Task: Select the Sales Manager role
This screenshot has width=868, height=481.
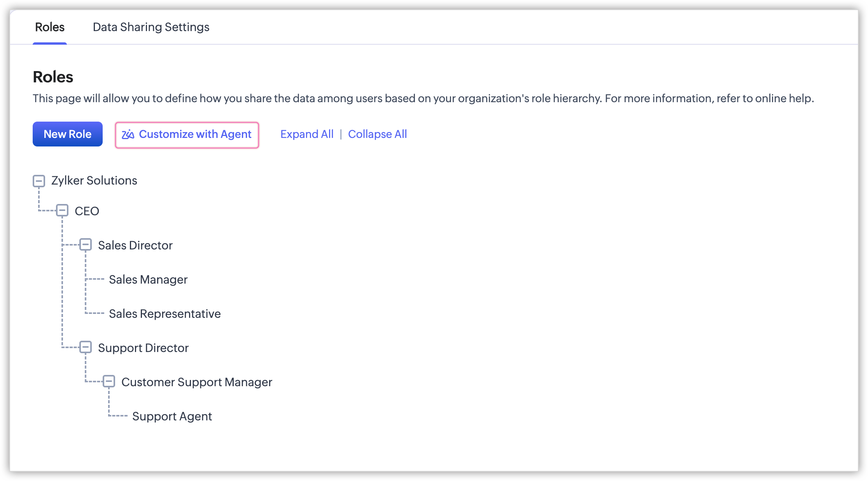Action: (148, 279)
